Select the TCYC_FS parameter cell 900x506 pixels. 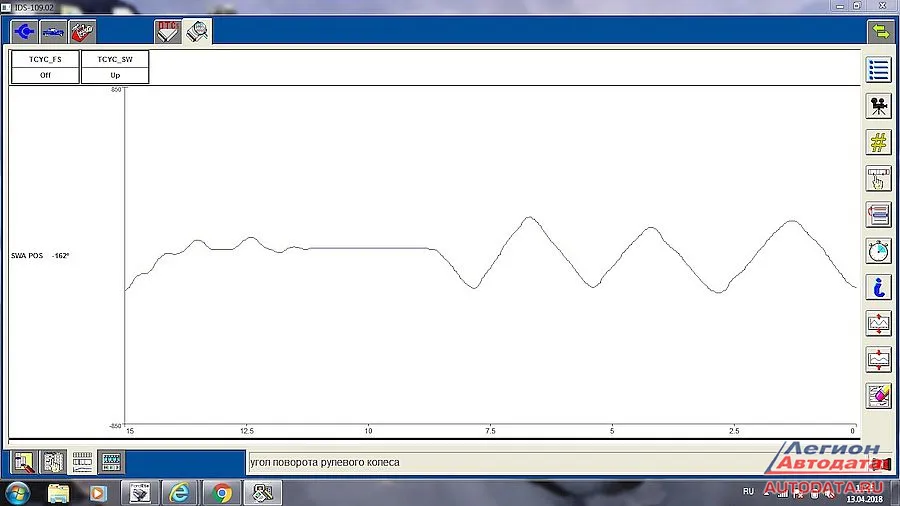pos(45,59)
